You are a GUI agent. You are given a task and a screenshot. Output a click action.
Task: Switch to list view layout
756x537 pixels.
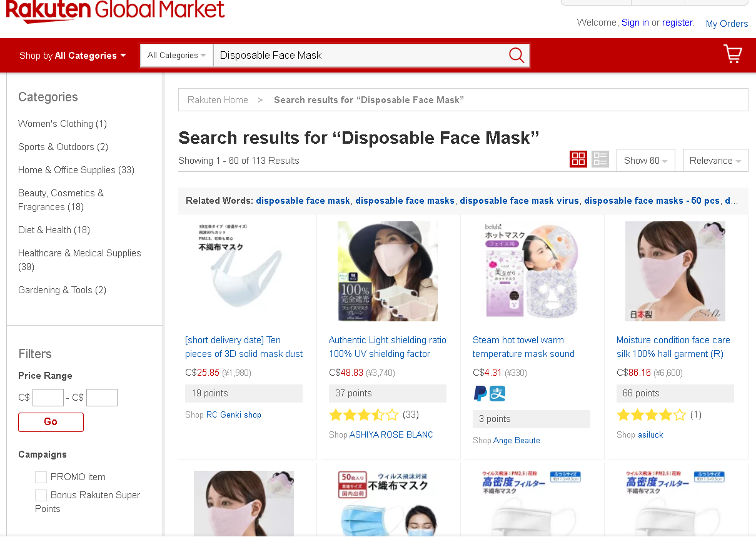point(600,159)
